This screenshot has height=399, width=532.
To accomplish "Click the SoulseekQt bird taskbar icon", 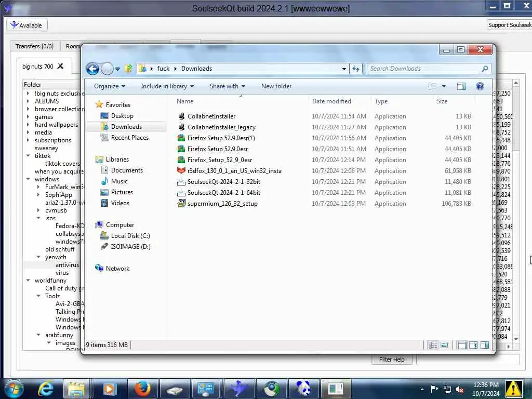I will [x=239, y=389].
